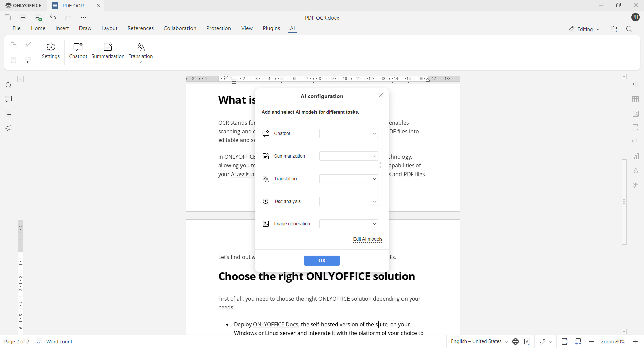644x348 pixels.
Task: Open the Chatbot model dropdown
Action: click(348, 134)
